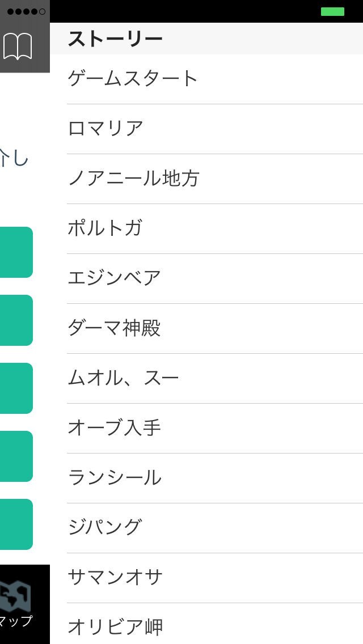Select ランシール from the menu
Image resolution: width=363 pixels, height=644 pixels.
click(115, 478)
